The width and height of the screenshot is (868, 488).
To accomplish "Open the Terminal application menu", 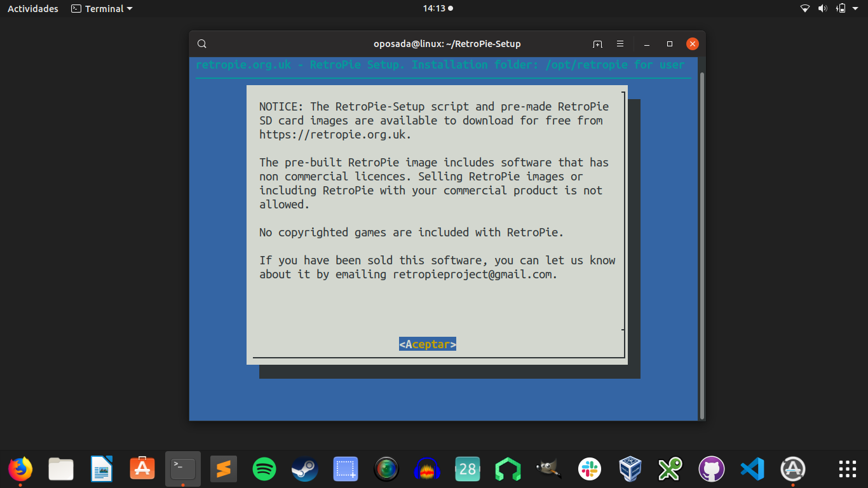I will point(101,8).
